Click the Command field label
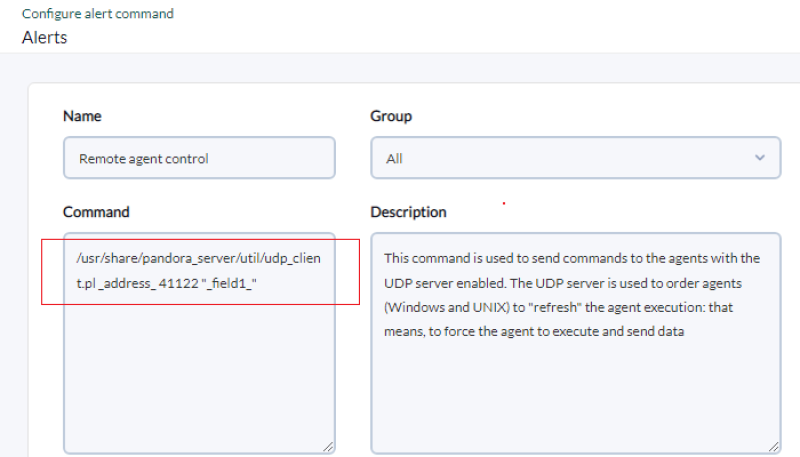Viewport: 800px width, 457px height. [x=96, y=212]
